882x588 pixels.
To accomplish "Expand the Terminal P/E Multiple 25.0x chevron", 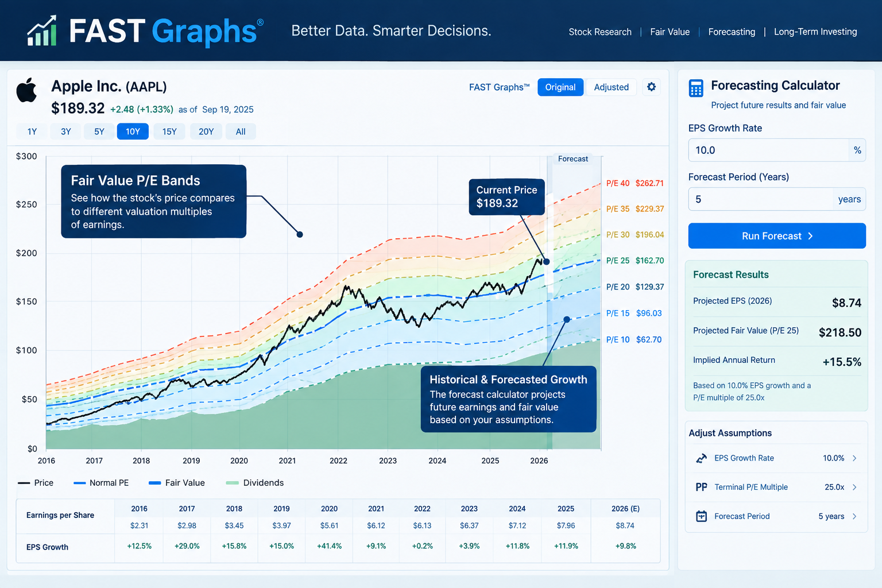I will tap(854, 487).
